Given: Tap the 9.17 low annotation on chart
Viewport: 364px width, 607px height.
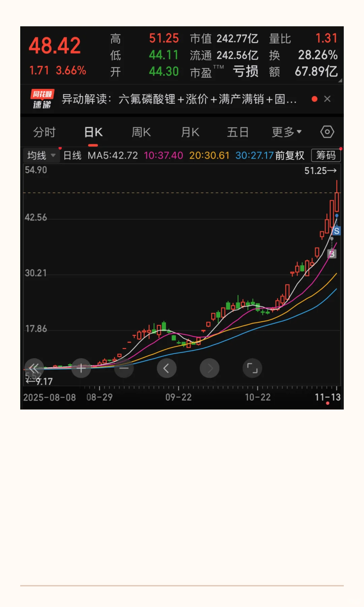Looking at the screenshot, I should 39,382.
